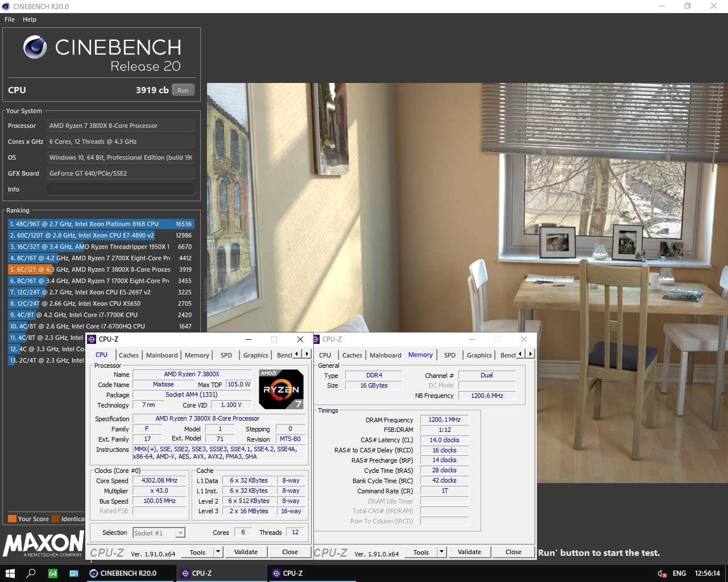Click the empty Info field in Your System
The width and height of the screenshot is (728, 582).
[x=120, y=189]
